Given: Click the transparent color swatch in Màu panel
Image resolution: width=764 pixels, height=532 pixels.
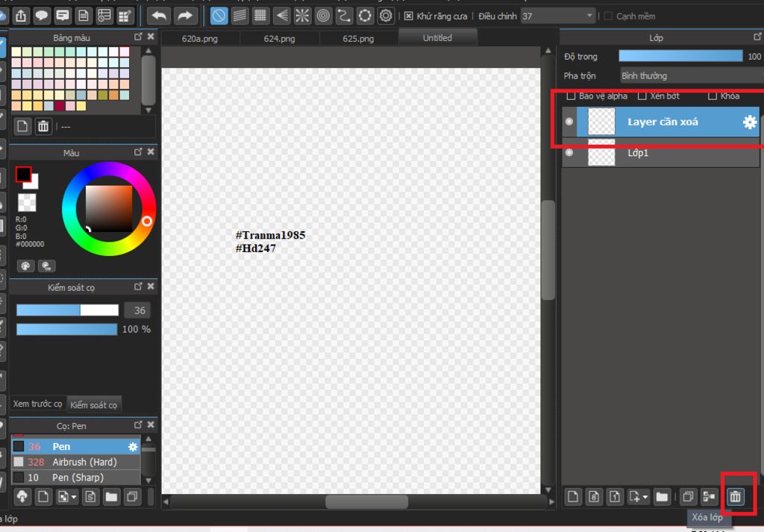Looking at the screenshot, I should [x=27, y=202].
